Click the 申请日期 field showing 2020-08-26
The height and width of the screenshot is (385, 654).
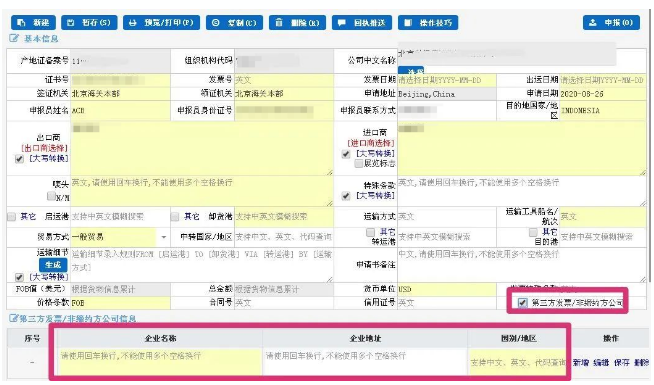[x=602, y=94]
